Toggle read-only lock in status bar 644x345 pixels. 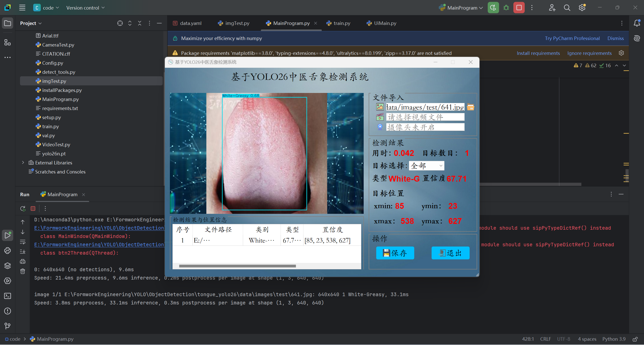[x=635, y=339]
